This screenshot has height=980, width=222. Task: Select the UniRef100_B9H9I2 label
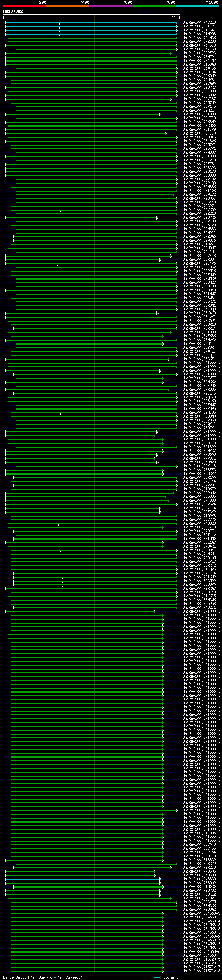(x=199, y=233)
